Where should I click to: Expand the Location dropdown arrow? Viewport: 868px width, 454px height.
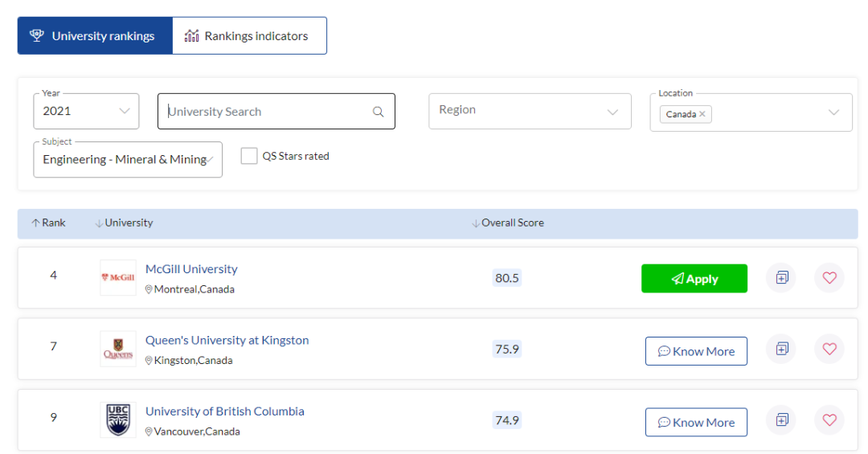833,112
